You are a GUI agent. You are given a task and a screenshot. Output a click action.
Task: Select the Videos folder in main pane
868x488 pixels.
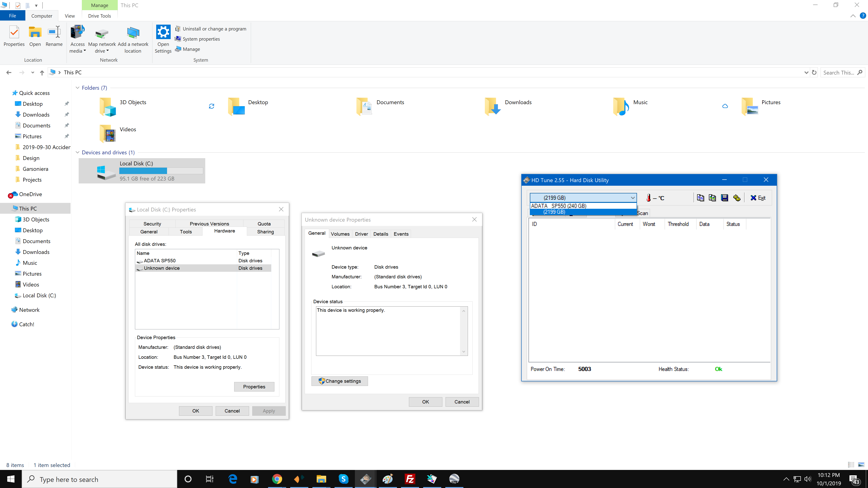118,134
